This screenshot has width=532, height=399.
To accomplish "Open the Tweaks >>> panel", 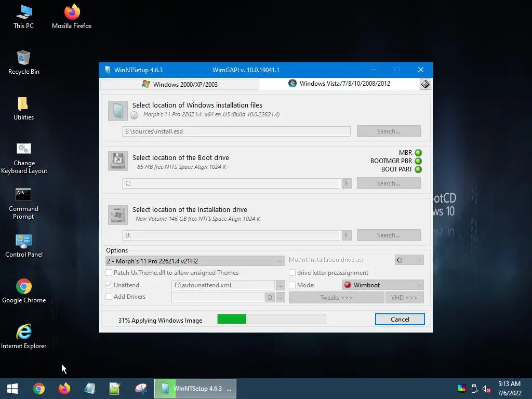I will (x=336, y=298).
